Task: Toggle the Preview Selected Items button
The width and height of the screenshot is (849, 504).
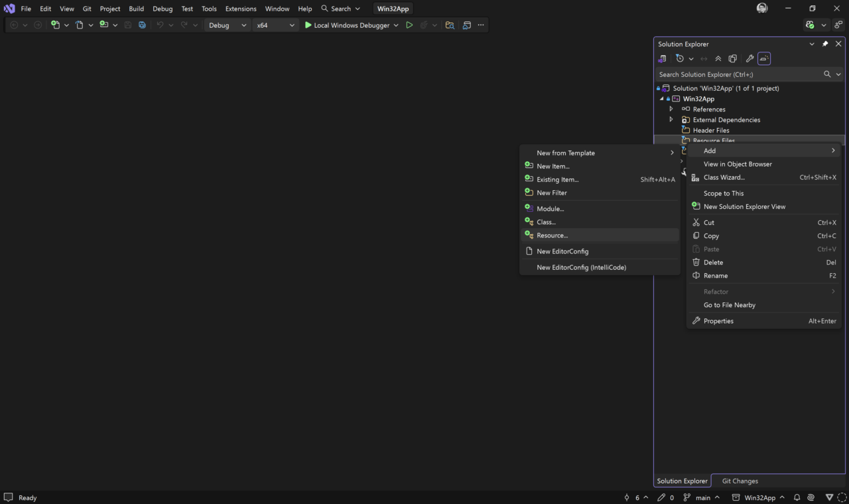Action: (764, 59)
